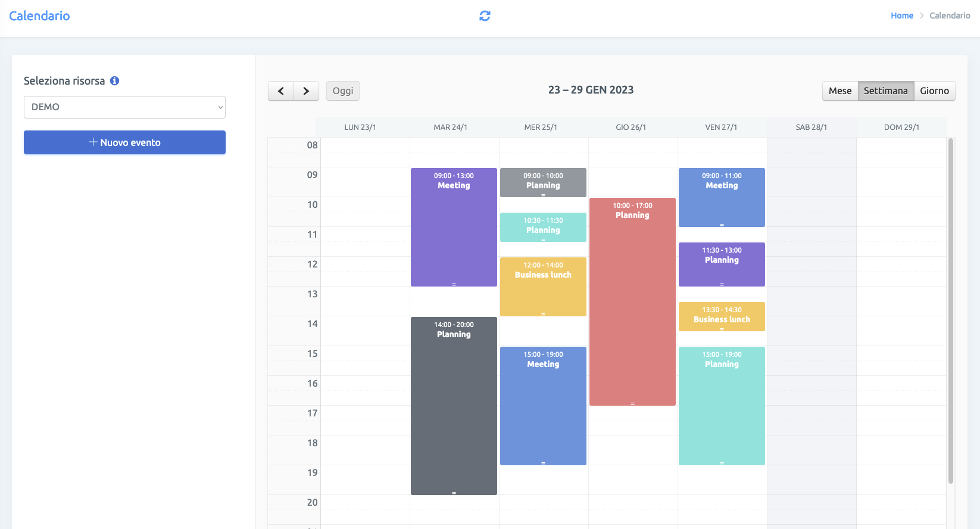Switch to Mese view
Viewport: 980px width, 529px height.
coord(840,91)
